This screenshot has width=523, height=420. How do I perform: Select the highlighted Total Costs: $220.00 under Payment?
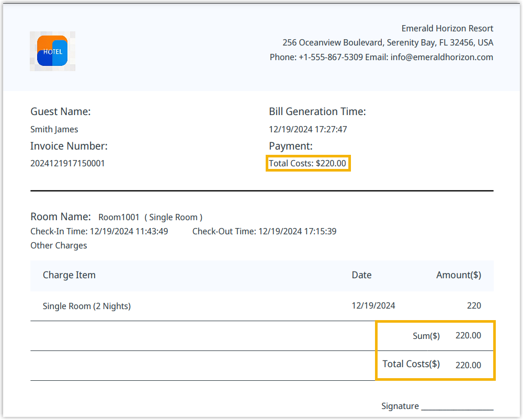click(308, 163)
